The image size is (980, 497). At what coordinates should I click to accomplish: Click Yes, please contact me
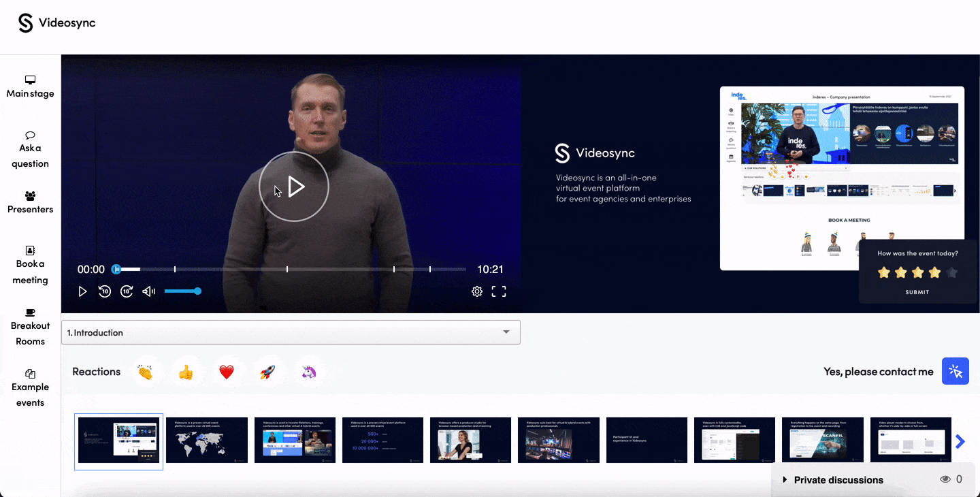pyautogui.click(x=878, y=372)
